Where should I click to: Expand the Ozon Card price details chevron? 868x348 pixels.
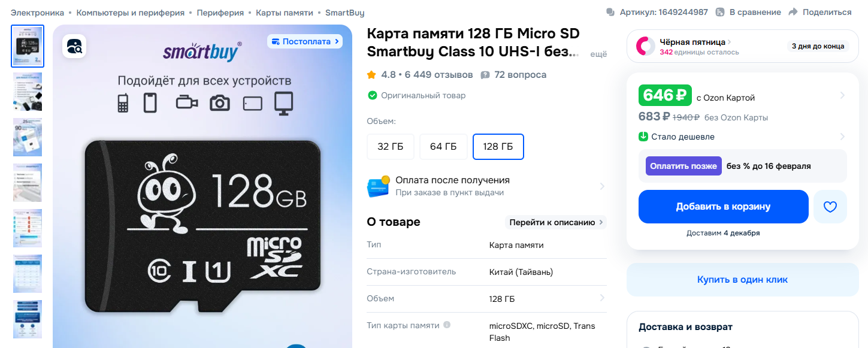point(842,95)
